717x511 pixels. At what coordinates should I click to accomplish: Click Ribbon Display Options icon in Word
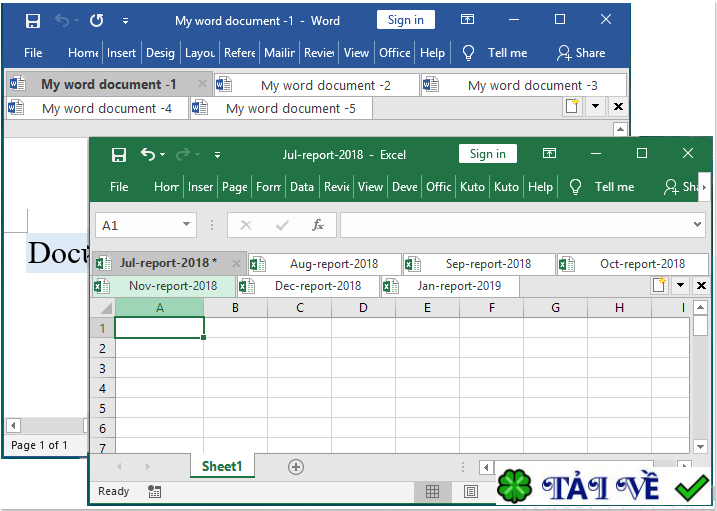[467, 19]
